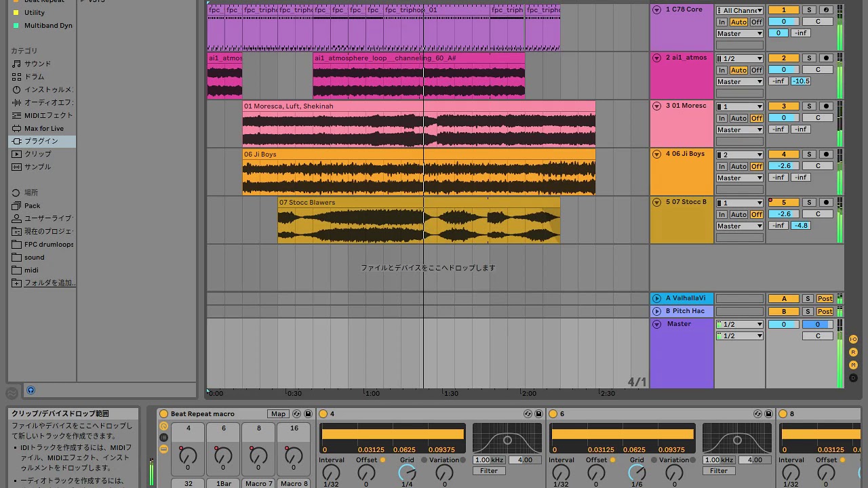
Task: Toggle the track 1 activator button
Action: tap(784, 10)
